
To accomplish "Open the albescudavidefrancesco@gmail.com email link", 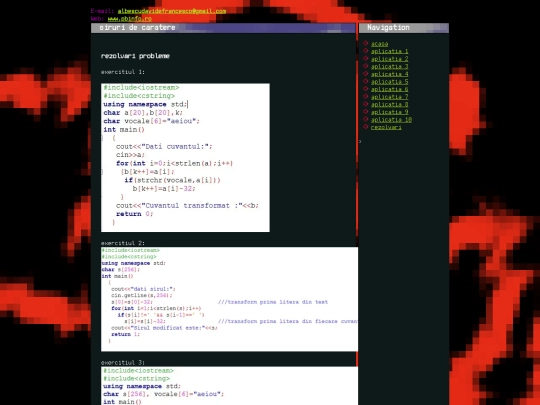I will point(172,11).
